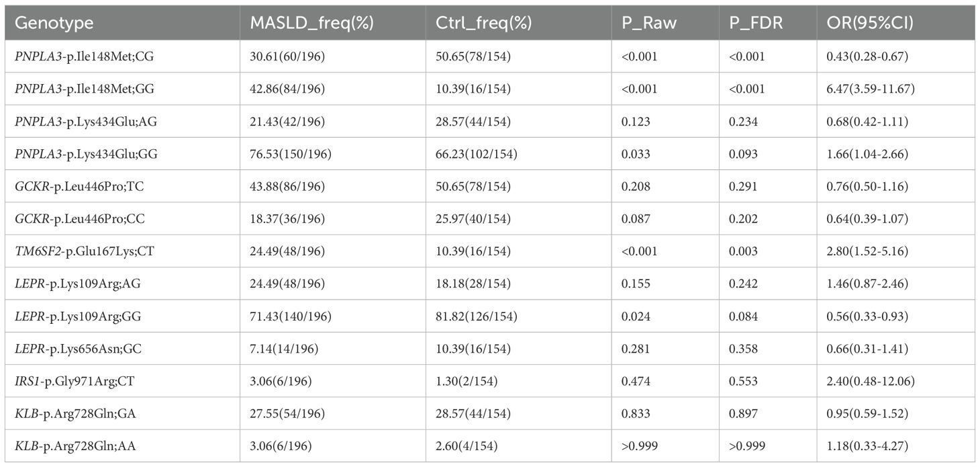
Task: Click the Genotype column header
Action: pos(54,24)
